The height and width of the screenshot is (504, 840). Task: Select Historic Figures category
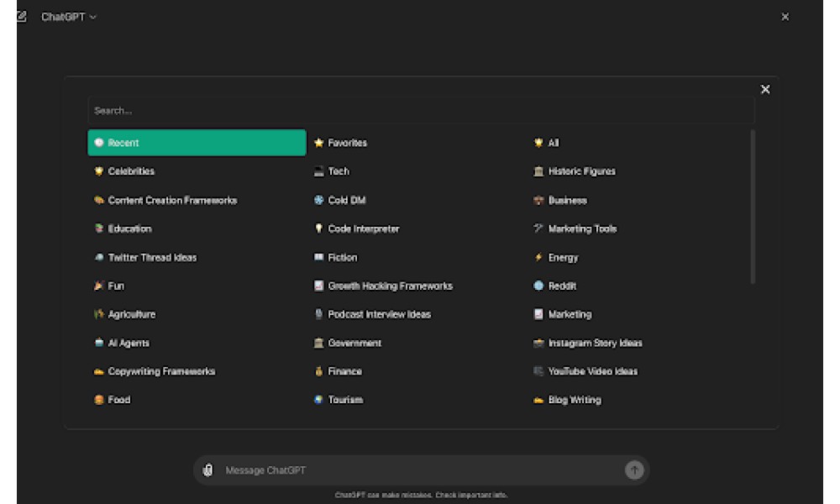pos(638,171)
